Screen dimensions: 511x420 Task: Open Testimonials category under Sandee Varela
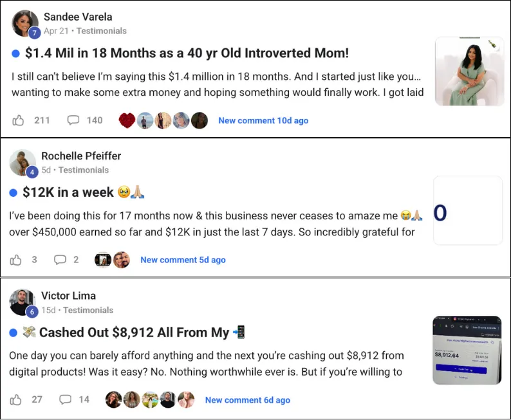point(101,31)
